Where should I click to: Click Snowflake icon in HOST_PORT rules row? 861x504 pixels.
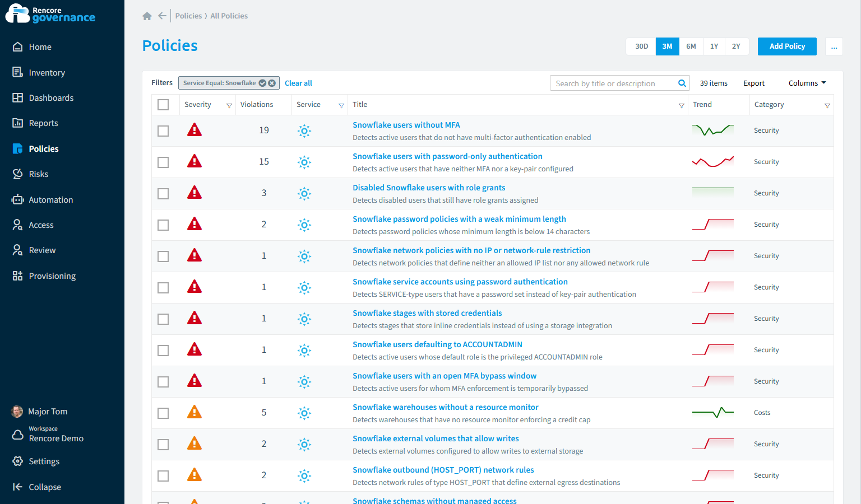pyautogui.click(x=304, y=476)
